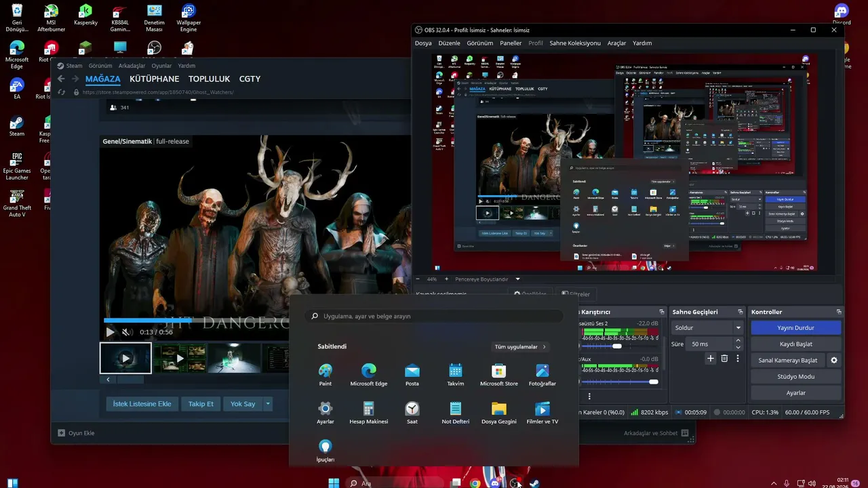This screenshot has width=868, height=488.
Task: Click Oyun Ekle in Steam
Action: point(76,433)
